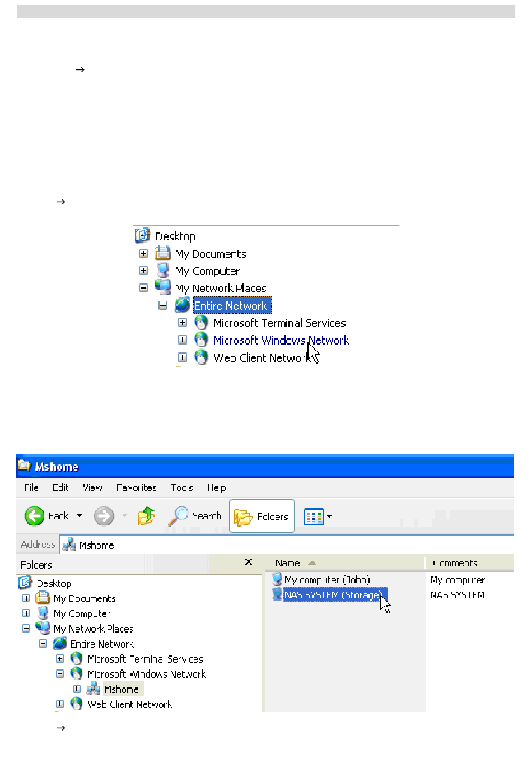This screenshot has height=772, width=532.
Task: Expand Microsoft Windows Network in upper tree
Action: point(183,340)
